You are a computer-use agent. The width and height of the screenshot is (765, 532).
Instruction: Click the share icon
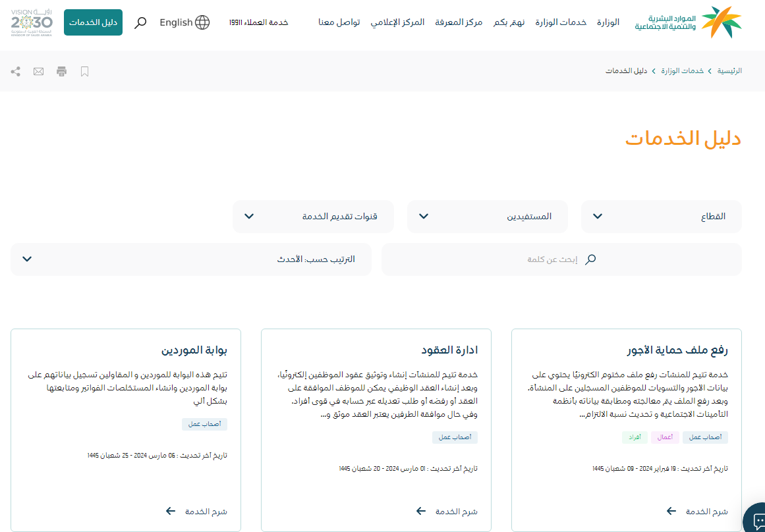pyautogui.click(x=16, y=71)
